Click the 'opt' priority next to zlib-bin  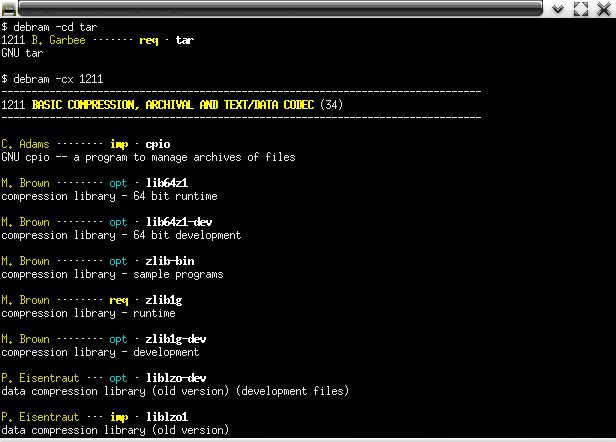coord(118,262)
